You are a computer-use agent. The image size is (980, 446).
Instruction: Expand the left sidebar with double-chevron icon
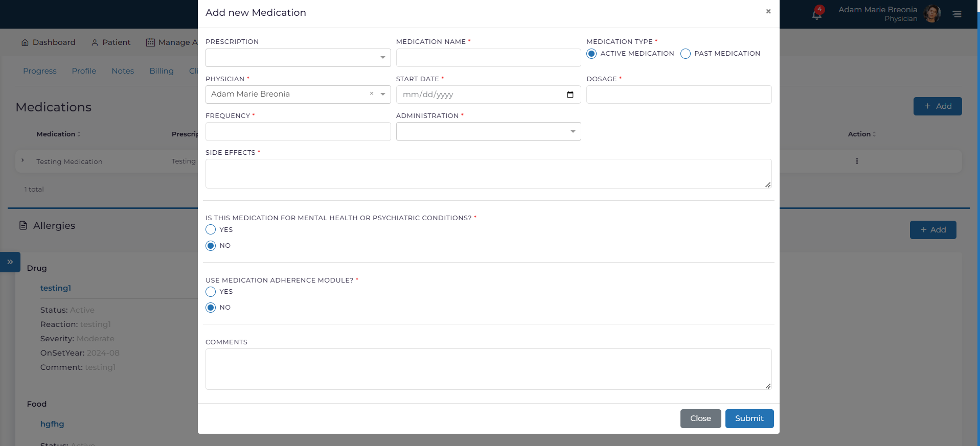point(10,262)
